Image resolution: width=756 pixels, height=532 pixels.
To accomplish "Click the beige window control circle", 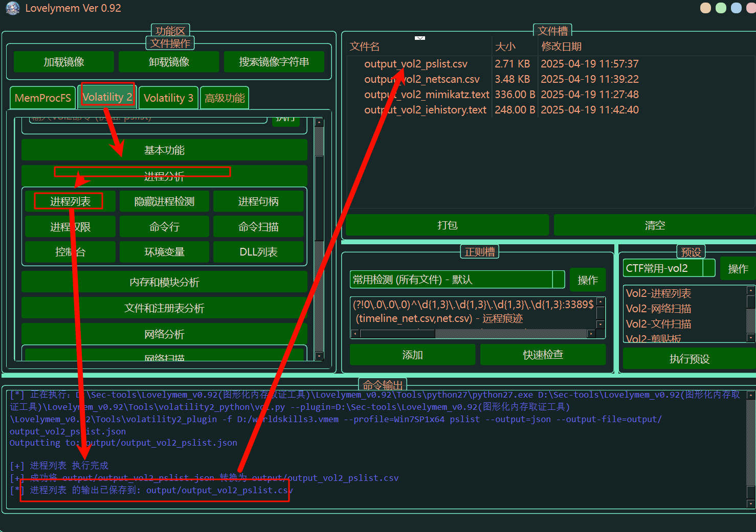I will tap(705, 8).
